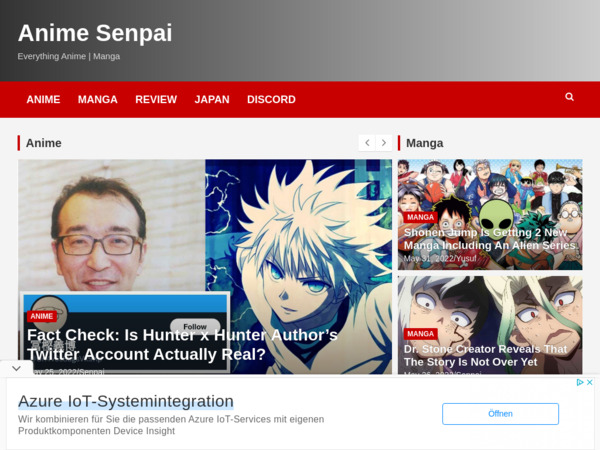
Task: Click the 'Anime' section heading
Action: [44, 143]
